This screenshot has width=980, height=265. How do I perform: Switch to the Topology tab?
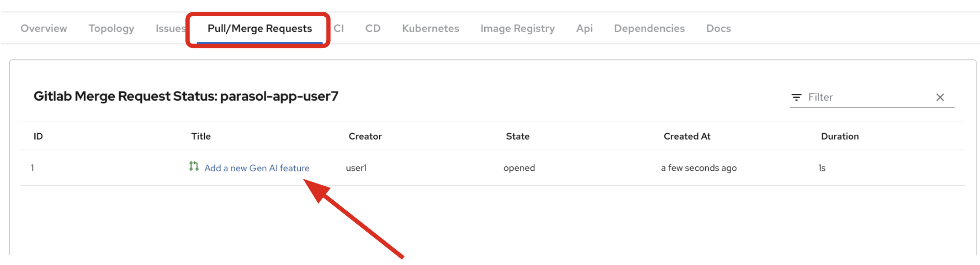[111, 29]
